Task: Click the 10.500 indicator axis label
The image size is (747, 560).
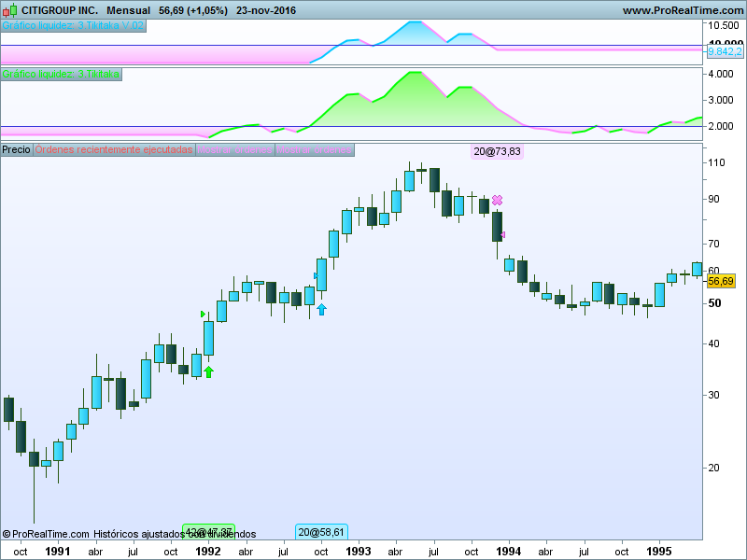Action: point(724,26)
